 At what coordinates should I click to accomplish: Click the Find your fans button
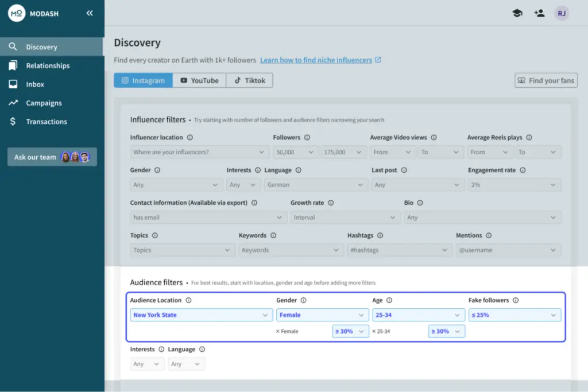point(546,80)
